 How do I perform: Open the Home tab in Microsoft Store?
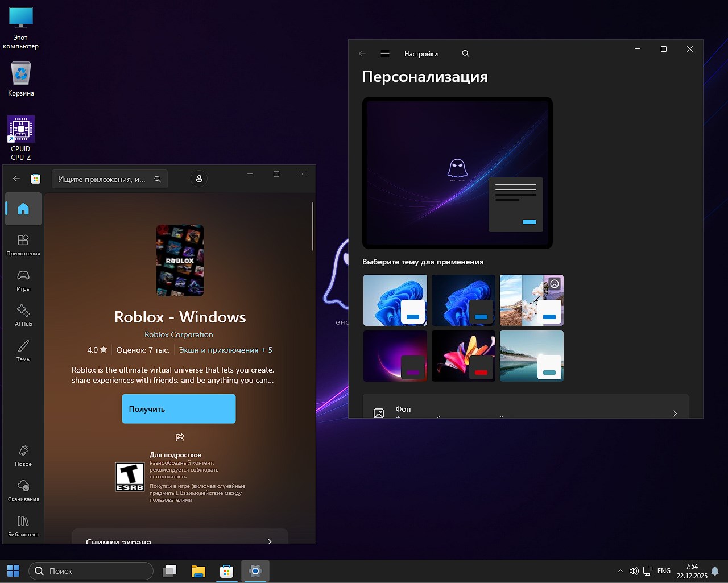click(x=23, y=209)
